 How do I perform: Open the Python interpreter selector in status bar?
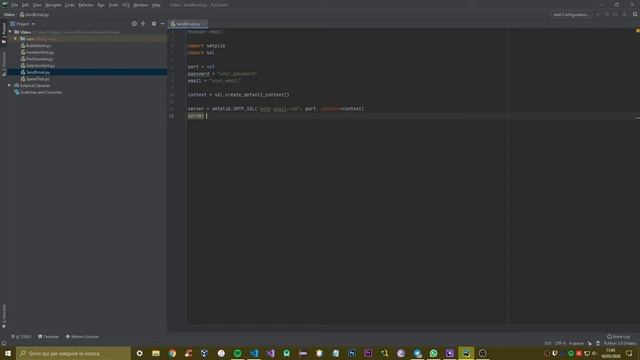coord(620,343)
